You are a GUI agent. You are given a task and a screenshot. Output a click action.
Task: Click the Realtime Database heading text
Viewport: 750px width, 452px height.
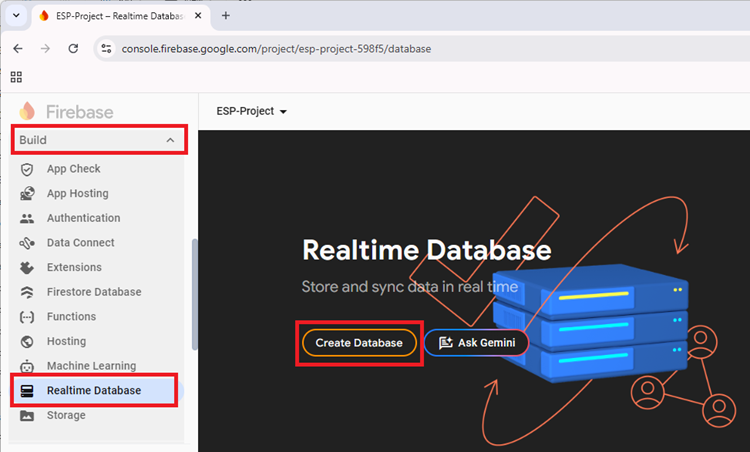pyautogui.click(x=427, y=250)
